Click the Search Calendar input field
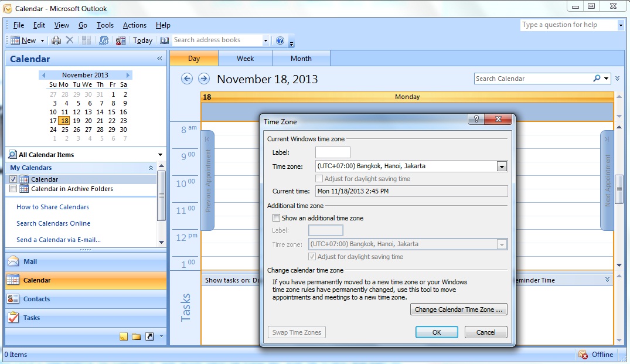The image size is (630, 364). pos(533,79)
